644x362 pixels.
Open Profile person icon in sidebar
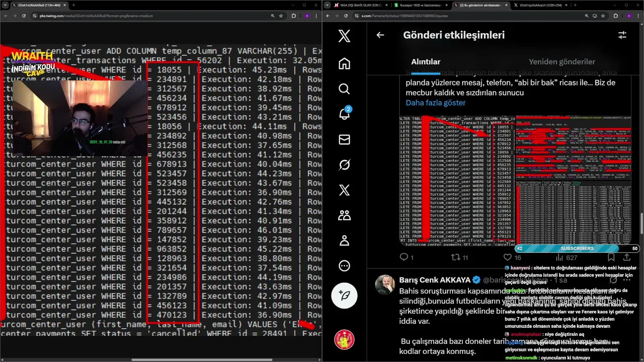pyautogui.click(x=344, y=240)
